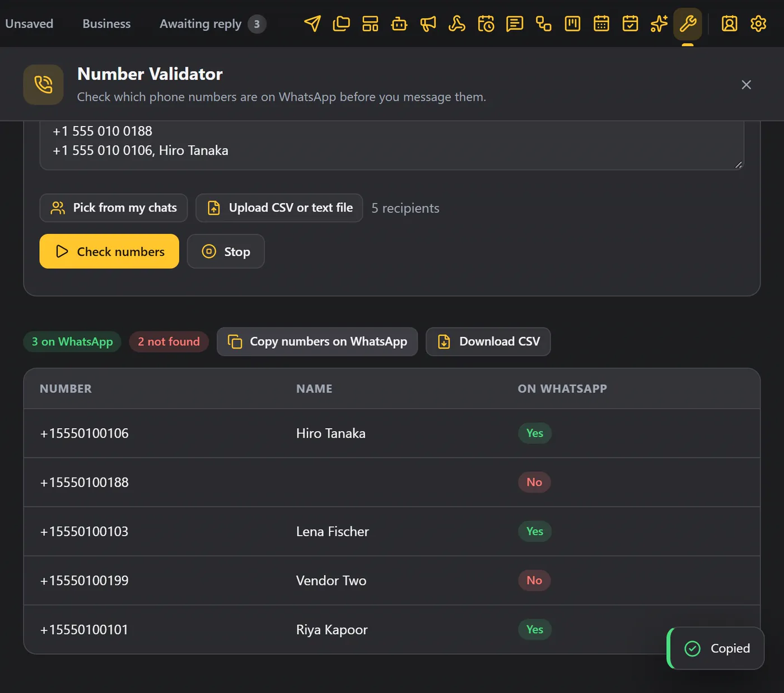Click the ON WHATSAPP column header
The height and width of the screenshot is (693, 784).
pos(562,388)
